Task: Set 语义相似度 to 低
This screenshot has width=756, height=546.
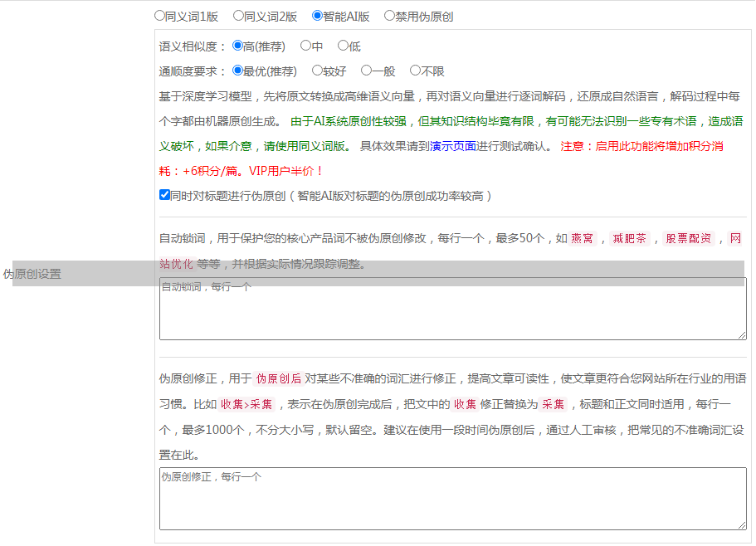Action: [343, 46]
